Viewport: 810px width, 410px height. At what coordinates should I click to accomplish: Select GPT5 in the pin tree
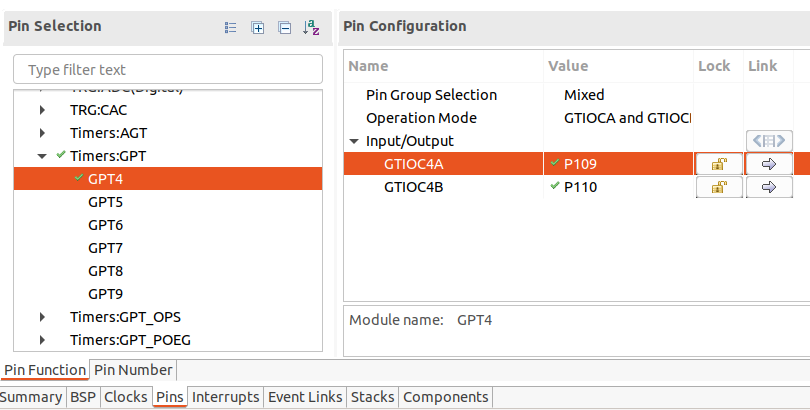coord(105,202)
